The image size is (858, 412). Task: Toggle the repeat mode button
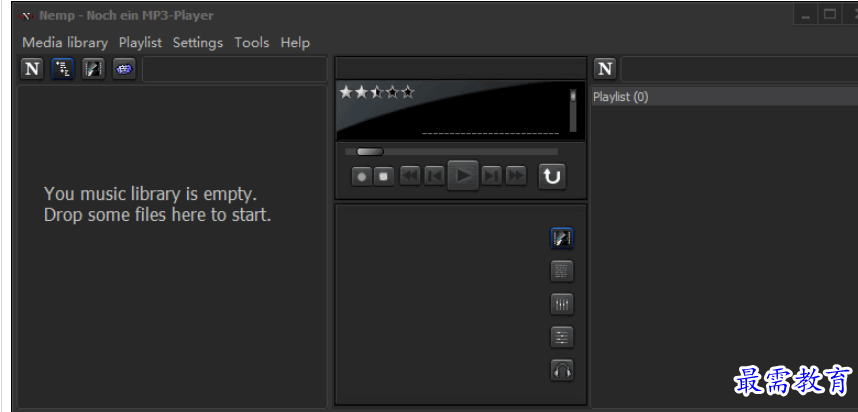(x=552, y=176)
